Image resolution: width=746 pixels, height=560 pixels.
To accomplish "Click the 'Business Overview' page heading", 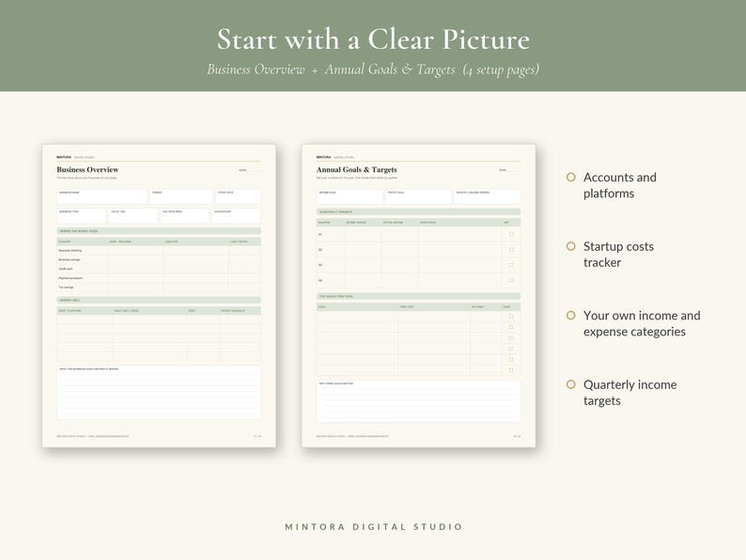I will (x=87, y=169).
